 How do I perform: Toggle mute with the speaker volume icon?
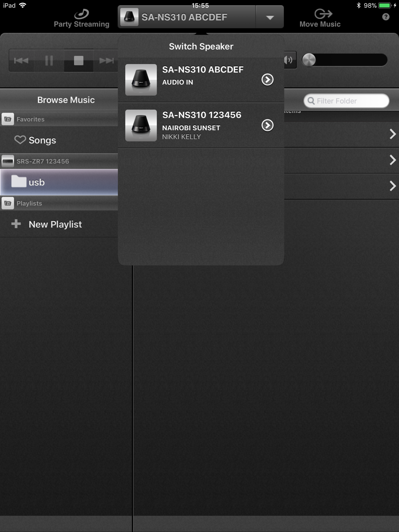coord(289,60)
